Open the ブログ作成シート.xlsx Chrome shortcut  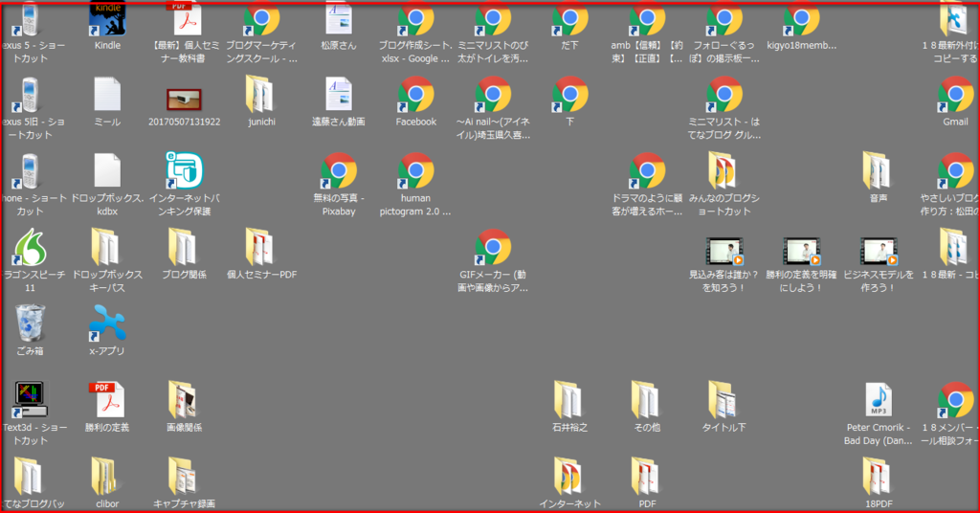[x=415, y=19]
